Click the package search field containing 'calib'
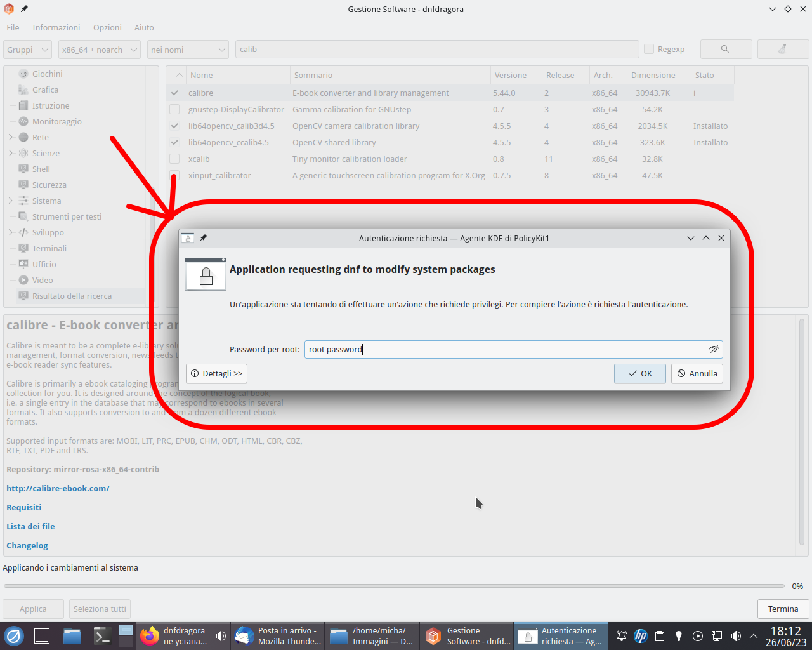 (437, 49)
